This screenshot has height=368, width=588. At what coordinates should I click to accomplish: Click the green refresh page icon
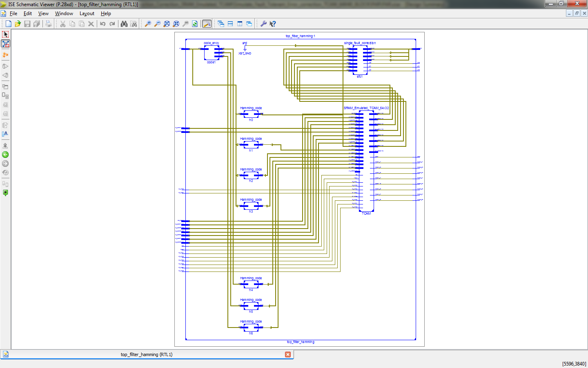(x=195, y=24)
